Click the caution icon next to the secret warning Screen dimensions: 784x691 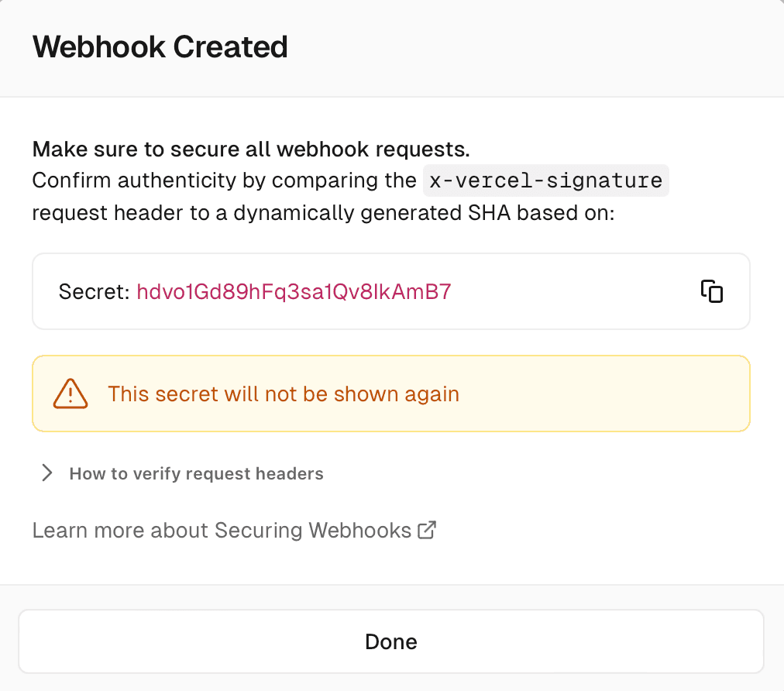pos(70,394)
